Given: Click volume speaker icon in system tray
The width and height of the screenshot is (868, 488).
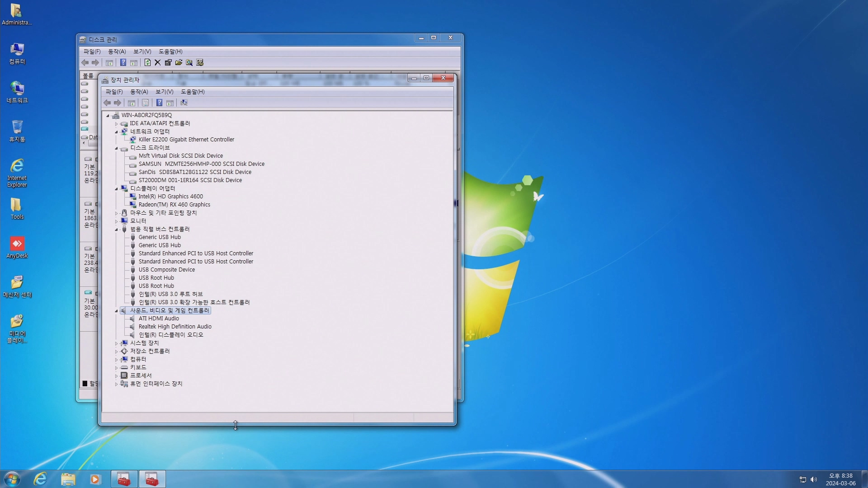Looking at the screenshot, I should click(x=814, y=479).
